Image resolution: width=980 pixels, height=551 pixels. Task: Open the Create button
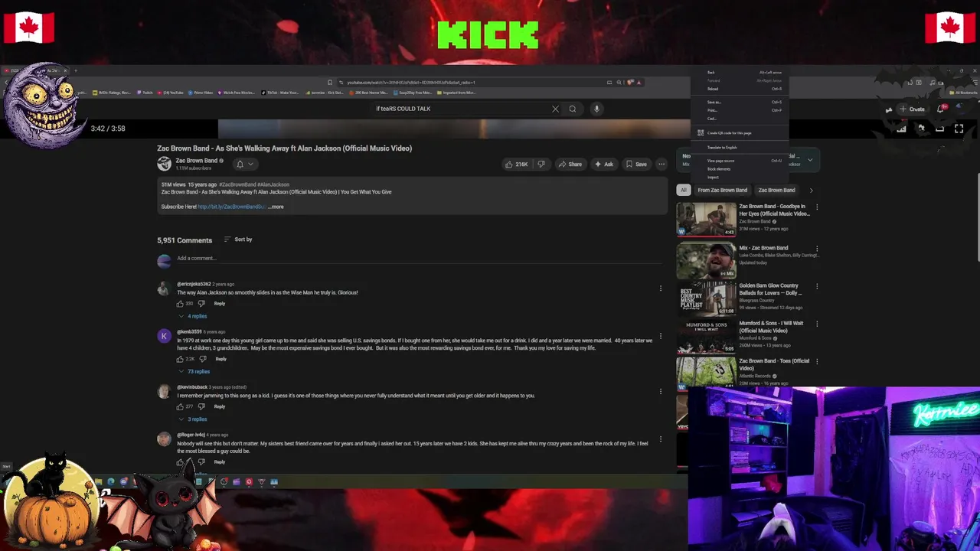click(x=913, y=109)
